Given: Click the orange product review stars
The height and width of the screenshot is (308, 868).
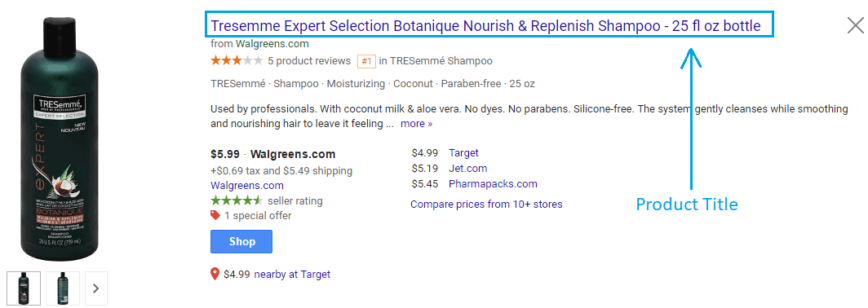Looking at the screenshot, I should click(237, 61).
